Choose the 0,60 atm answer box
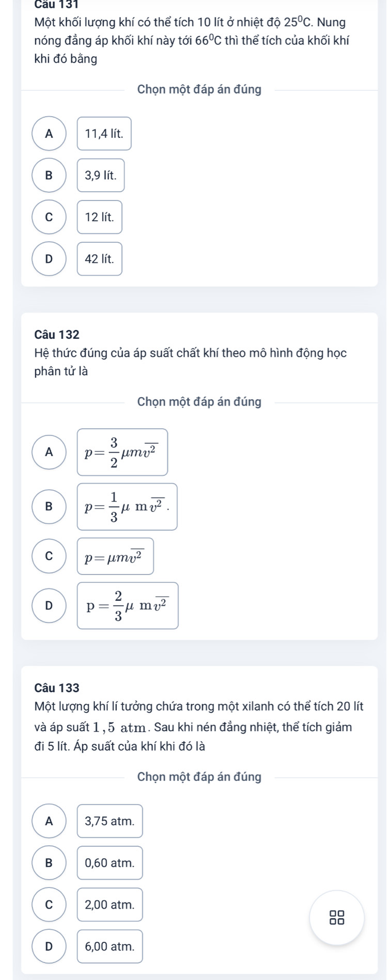389x980 pixels. point(110,863)
